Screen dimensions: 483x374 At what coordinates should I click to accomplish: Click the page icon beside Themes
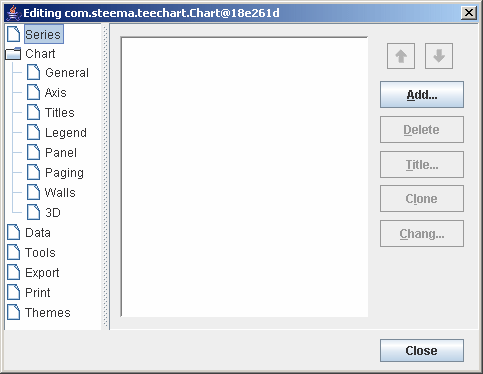(13, 312)
